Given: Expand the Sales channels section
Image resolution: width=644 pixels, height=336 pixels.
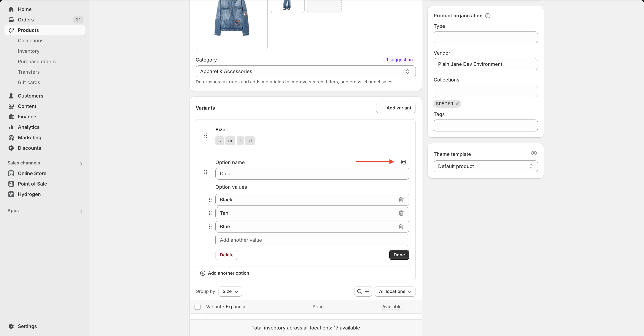Looking at the screenshot, I should point(81,164).
